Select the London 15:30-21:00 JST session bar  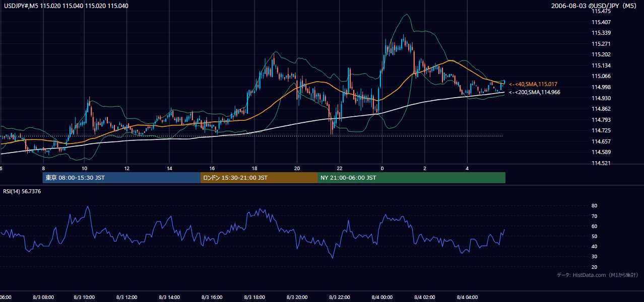coord(259,178)
